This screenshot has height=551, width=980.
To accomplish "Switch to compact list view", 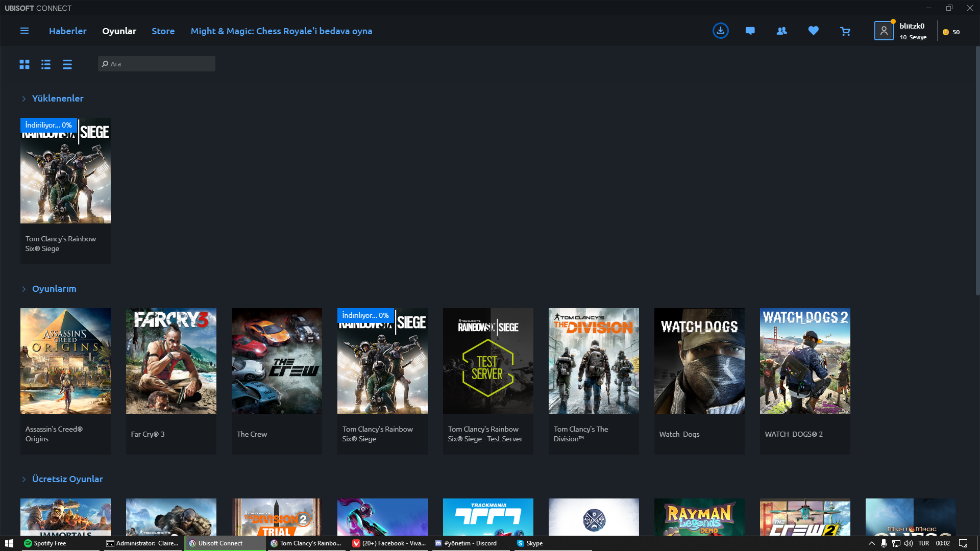I will 67,64.
